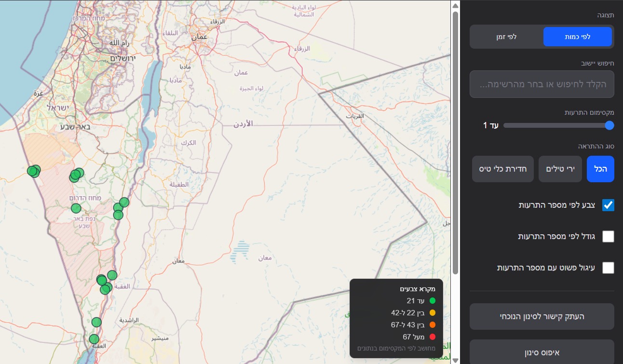Click the westernmost green marker cluster on the border

pyautogui.click(x=33, y=171)
